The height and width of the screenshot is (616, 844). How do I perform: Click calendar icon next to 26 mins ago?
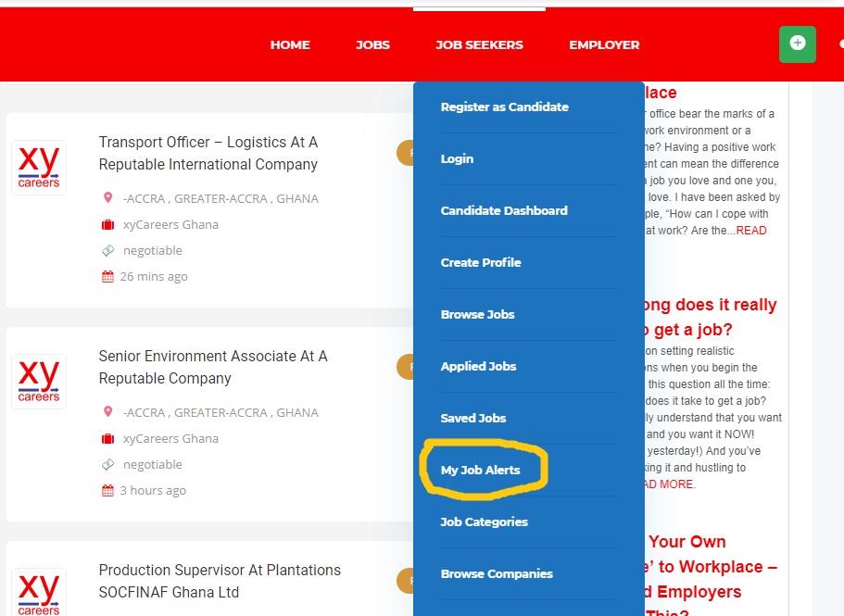coord(107,277)
